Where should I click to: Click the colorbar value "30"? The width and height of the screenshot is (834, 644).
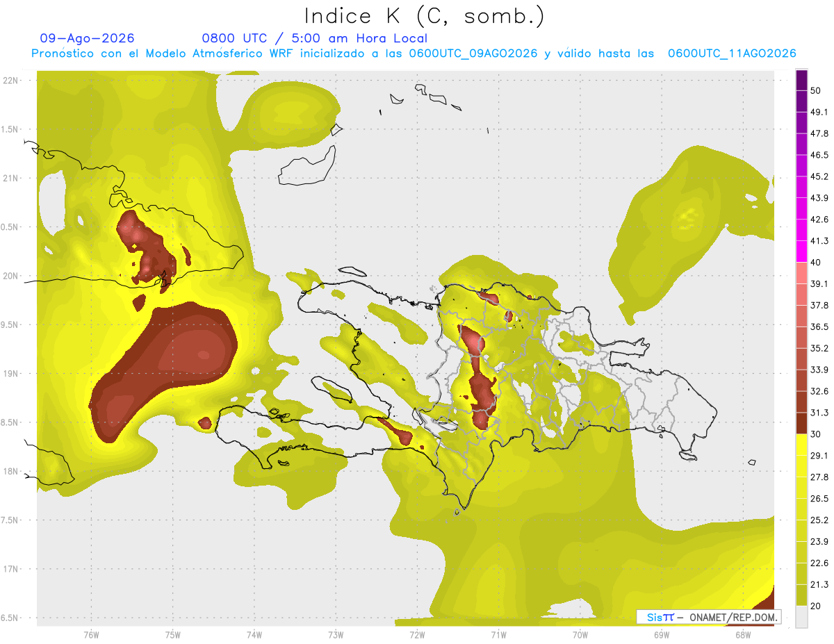pos(816,434)
